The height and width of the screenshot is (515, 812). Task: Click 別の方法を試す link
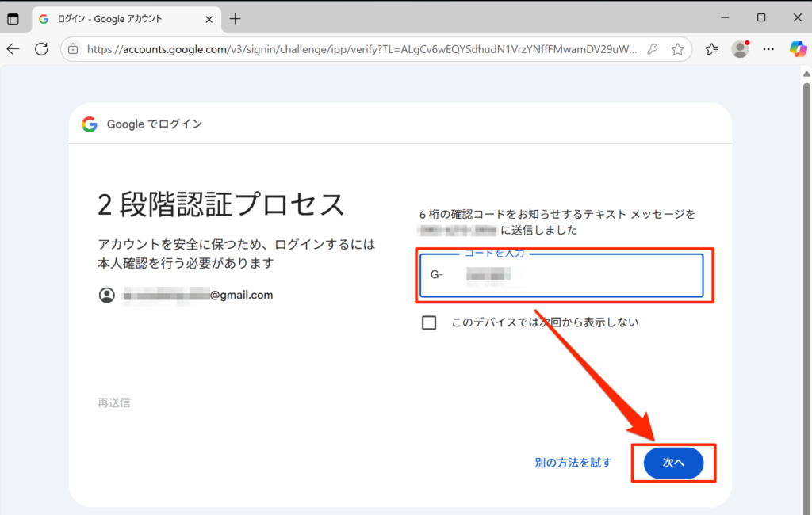click(573, 463)
